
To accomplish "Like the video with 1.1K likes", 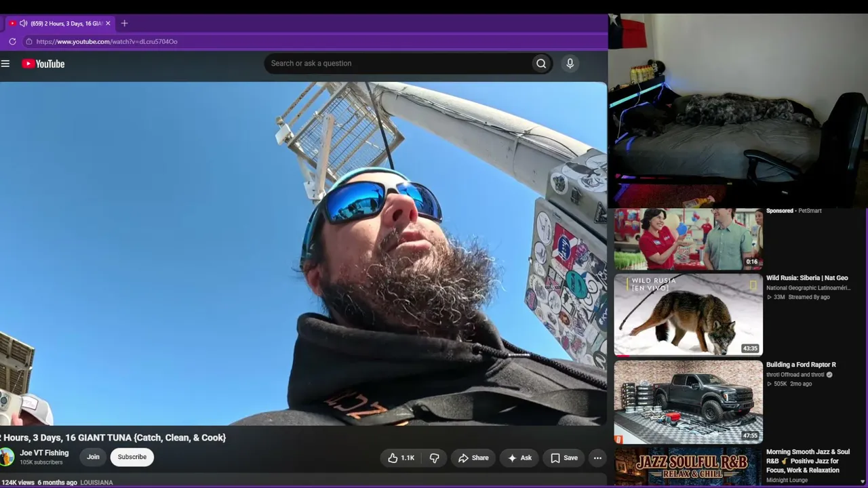I will tap(401, 458).
